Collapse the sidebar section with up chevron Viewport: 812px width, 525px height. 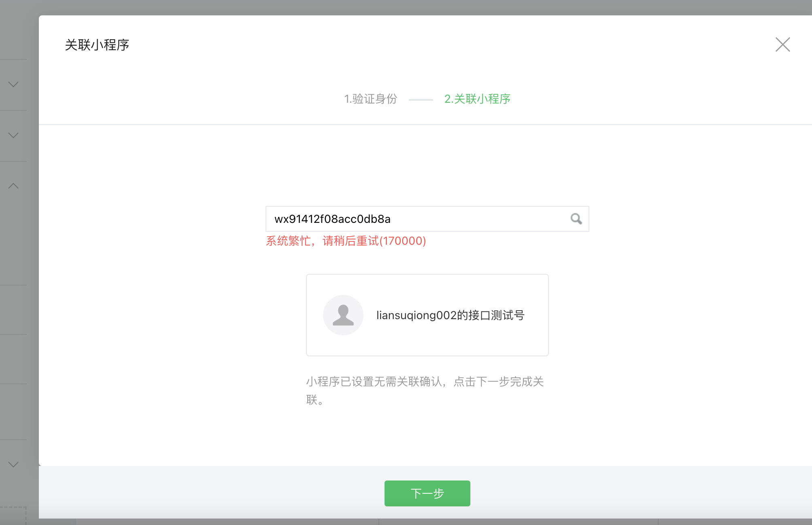tap(13, 186)
